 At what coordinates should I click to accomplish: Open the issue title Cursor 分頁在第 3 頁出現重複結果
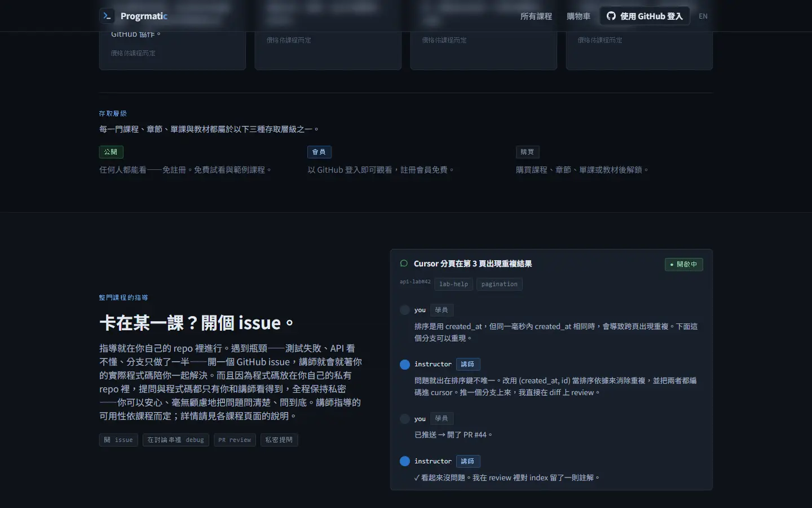point(473,264)
